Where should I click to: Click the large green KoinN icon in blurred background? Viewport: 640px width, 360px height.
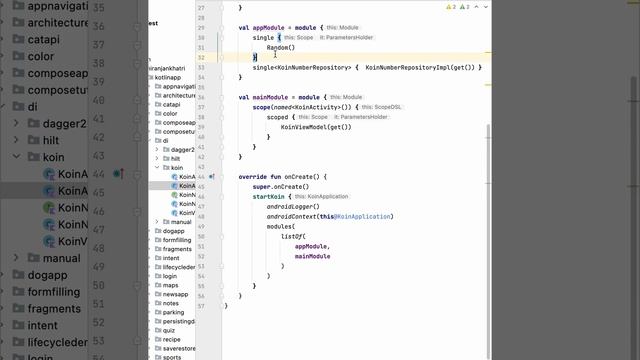[x=49, y=208]
